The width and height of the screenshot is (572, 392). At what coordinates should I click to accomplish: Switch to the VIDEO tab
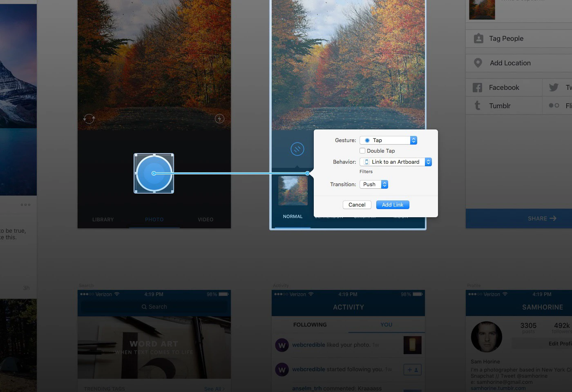(206, 219)
